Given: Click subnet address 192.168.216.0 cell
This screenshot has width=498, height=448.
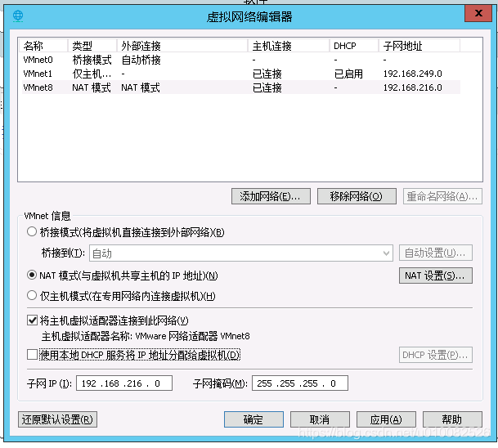Looking at the screenshot, I should coord(413,87).
